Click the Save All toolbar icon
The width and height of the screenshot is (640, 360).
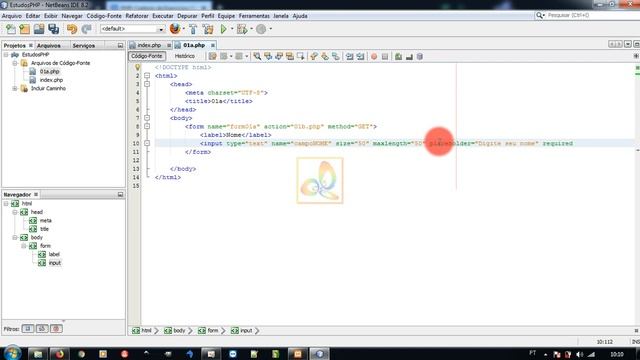(x=53, y=29)
